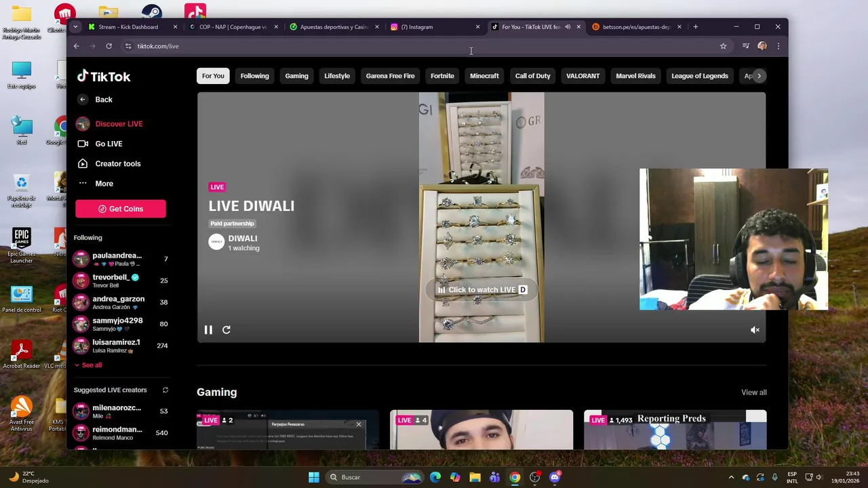
Task: Open Go LIVE camera option
Action: (x=100, y=144)
